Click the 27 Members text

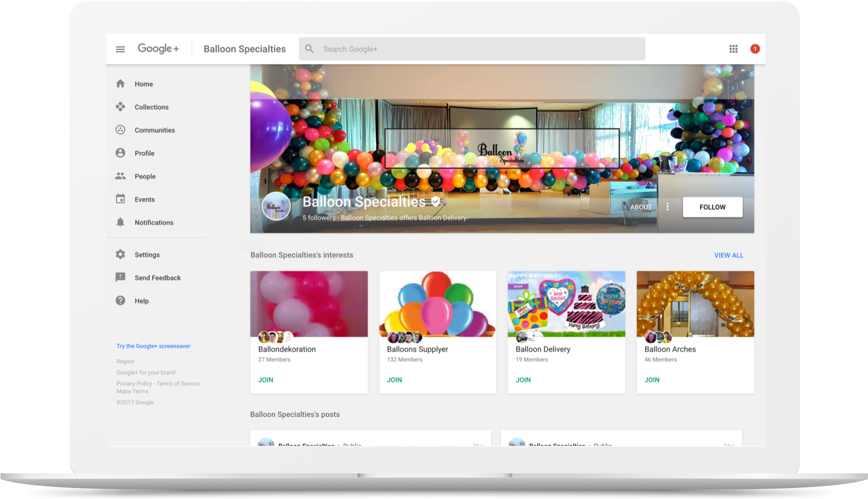point(274,360)
